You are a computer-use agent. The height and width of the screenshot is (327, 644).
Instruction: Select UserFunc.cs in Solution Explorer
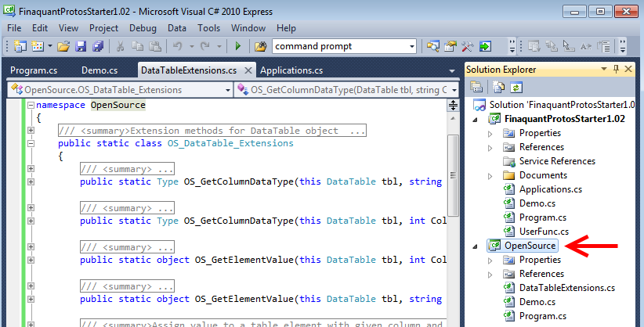pyautogui.click(x=544, y=232)
